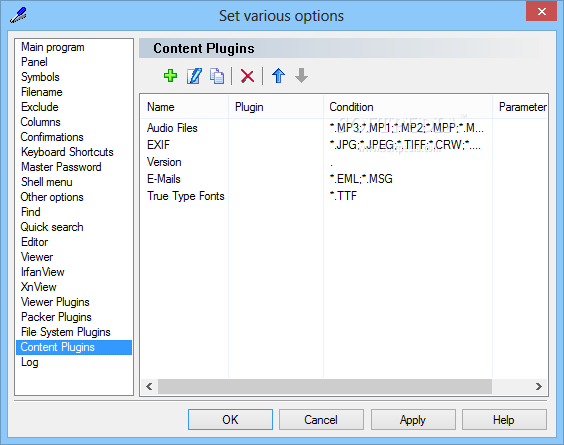Click the Cancel button
The width and height of the screenshot is (564, 445).
321,419
